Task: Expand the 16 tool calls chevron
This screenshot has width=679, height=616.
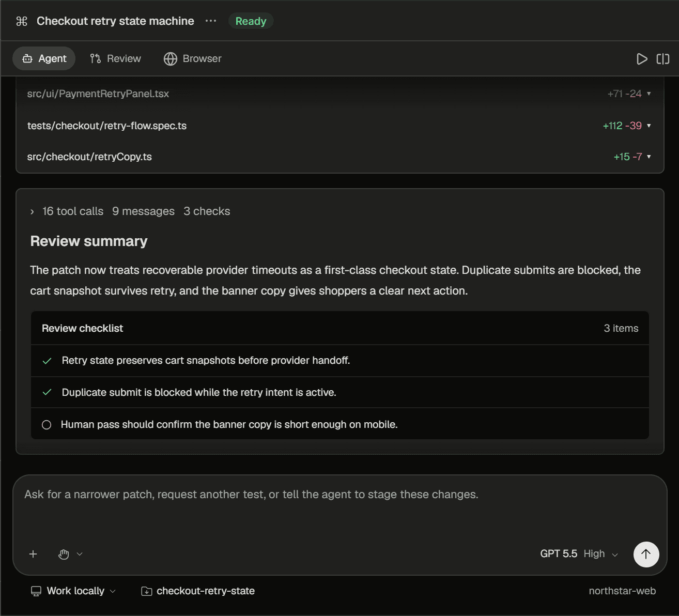Action: point(32,211)
